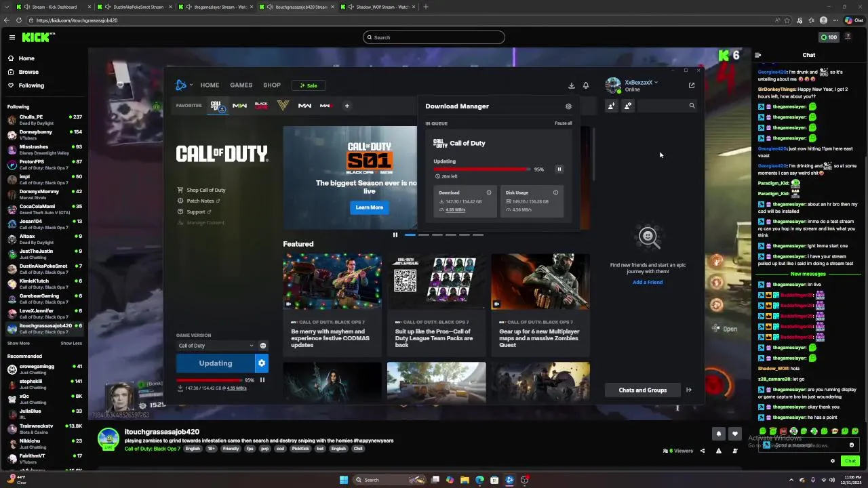Click the green Chat send button

point(850,461)
